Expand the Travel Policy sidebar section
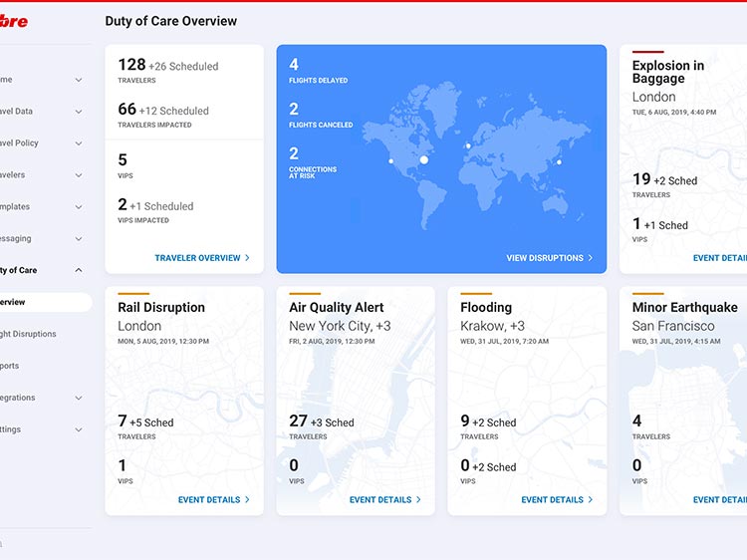The width and height of the screenshot is (747, 560). pyautogui.click(x=79, y=143)
